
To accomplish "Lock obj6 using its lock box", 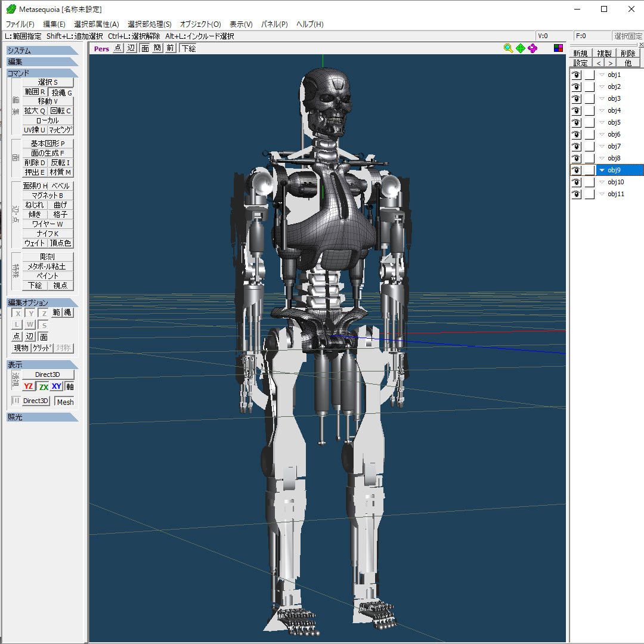I will pyautogui.click(x=589, y=134).
